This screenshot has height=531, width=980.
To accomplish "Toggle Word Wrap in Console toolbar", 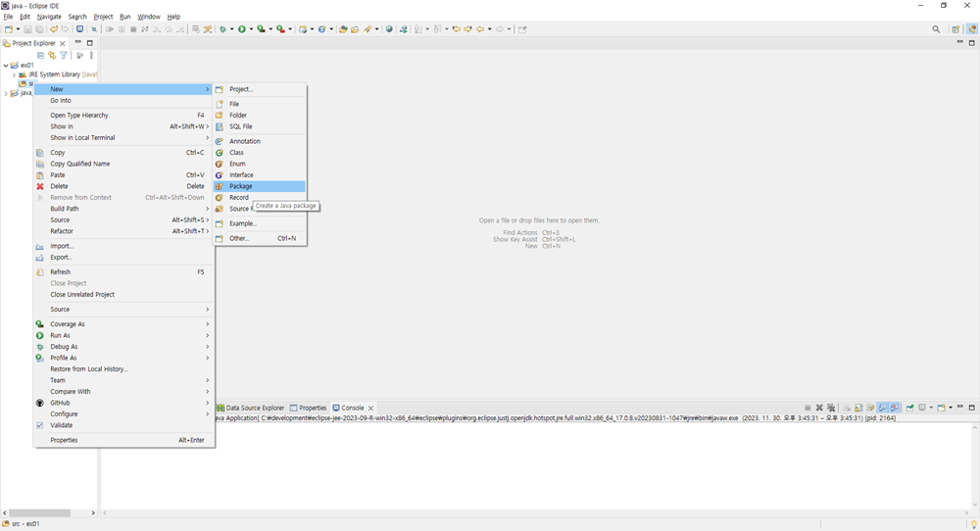I will click(870, 408).
